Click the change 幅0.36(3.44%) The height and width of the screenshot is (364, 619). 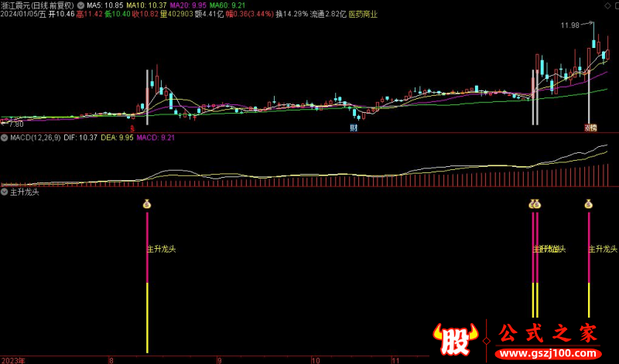coord(249,14)
